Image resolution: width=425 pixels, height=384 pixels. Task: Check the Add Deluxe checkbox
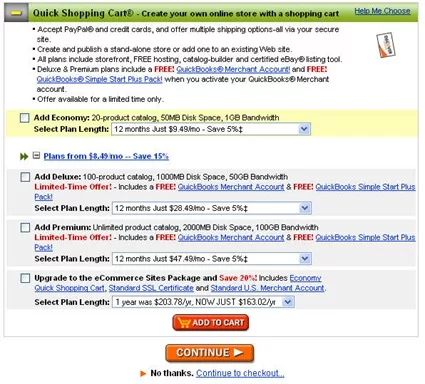point(25,177)
